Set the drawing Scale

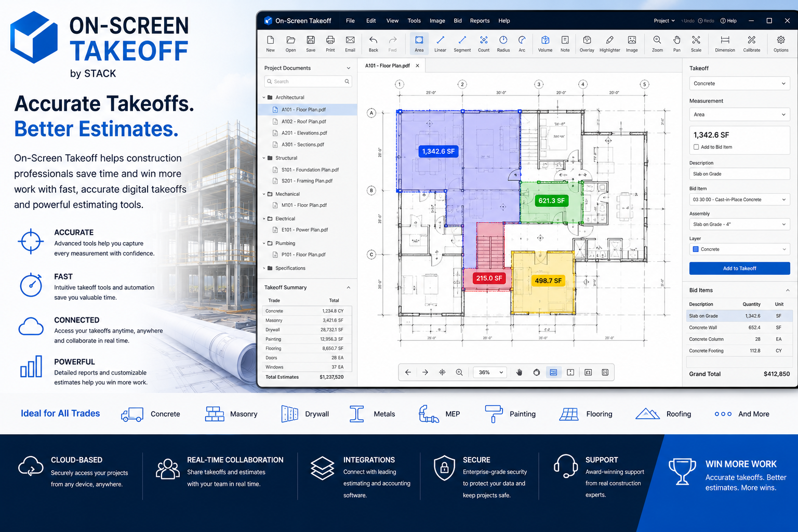tap(696, 44)
